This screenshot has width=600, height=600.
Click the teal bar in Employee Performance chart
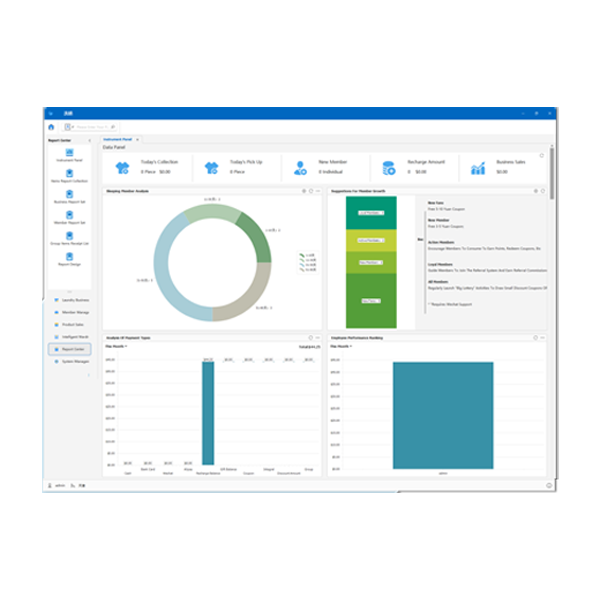click(x=442, y=415)
